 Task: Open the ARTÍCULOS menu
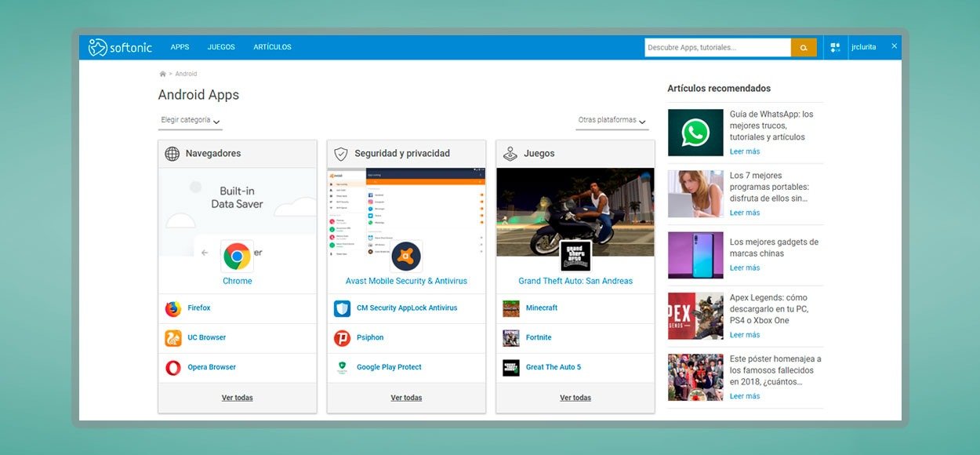(x=272, y=47)
